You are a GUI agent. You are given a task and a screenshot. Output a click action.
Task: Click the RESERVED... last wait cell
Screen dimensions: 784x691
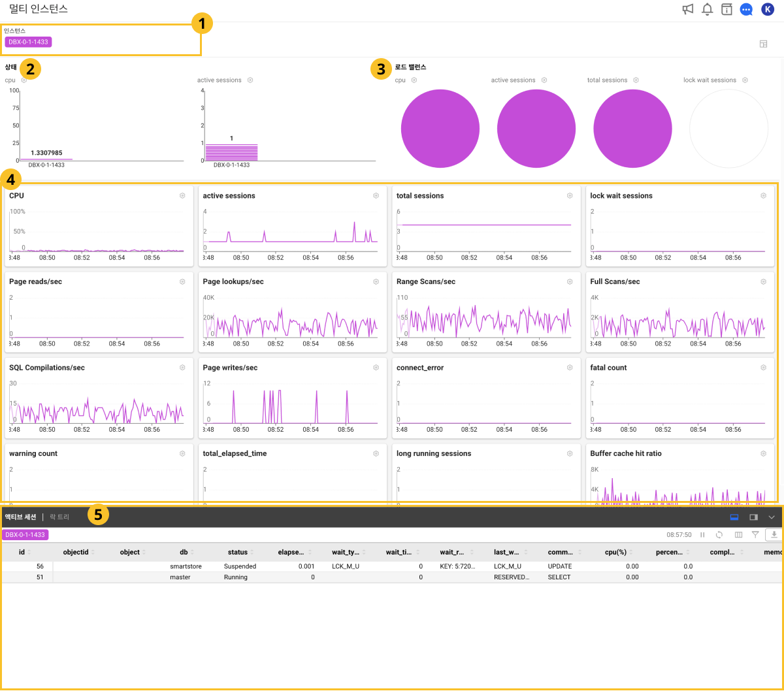[x=511, y=577]
